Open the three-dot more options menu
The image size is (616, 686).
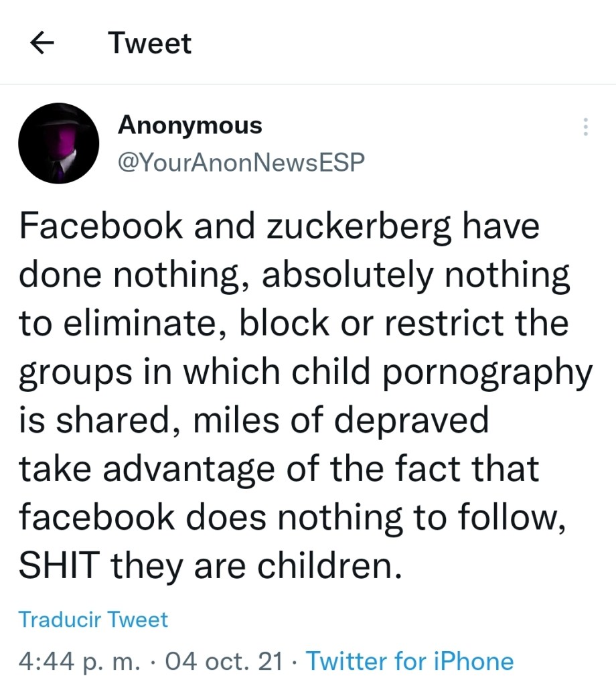click(585, 127)
